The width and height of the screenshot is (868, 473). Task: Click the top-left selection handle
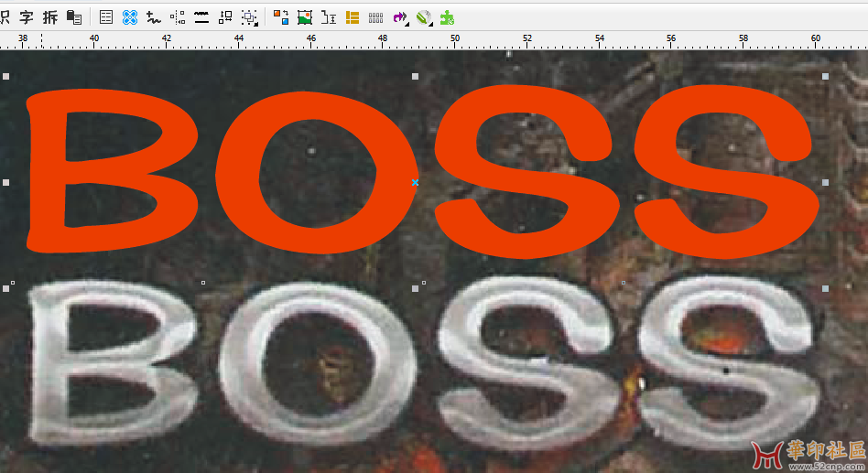click(6, 76)
